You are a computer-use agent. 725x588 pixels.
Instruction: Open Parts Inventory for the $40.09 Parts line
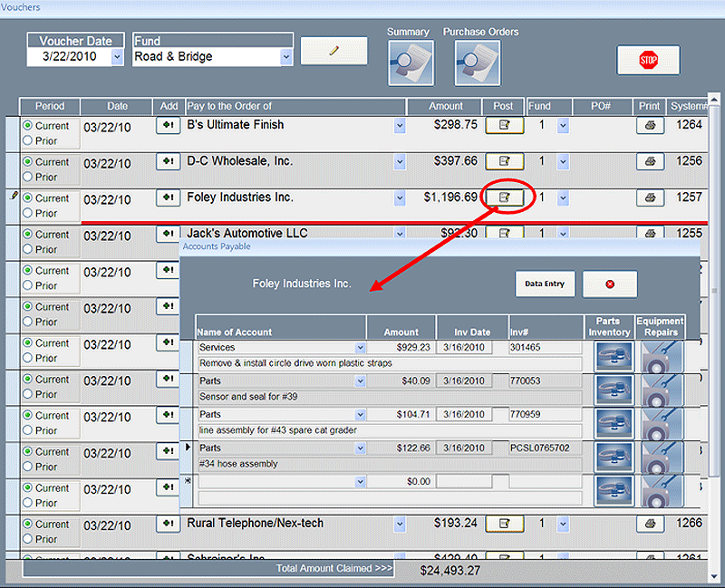614,390
